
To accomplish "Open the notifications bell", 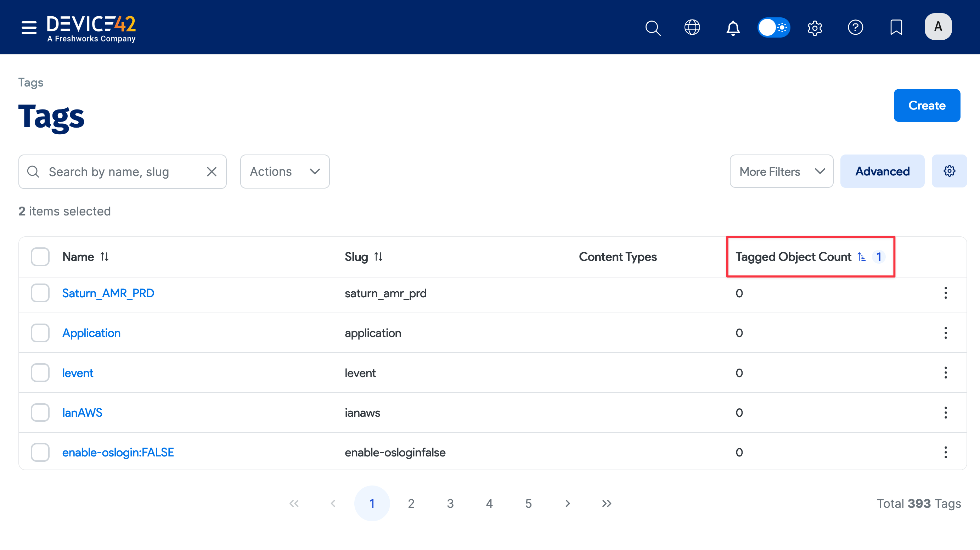I will pyautogui.click(x=733, y=28).
